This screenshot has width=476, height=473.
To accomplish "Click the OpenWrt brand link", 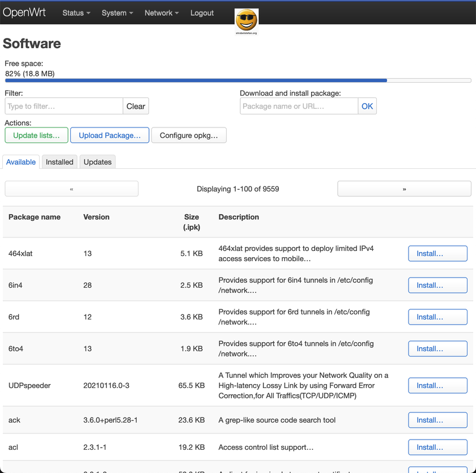I will [24, 12].
